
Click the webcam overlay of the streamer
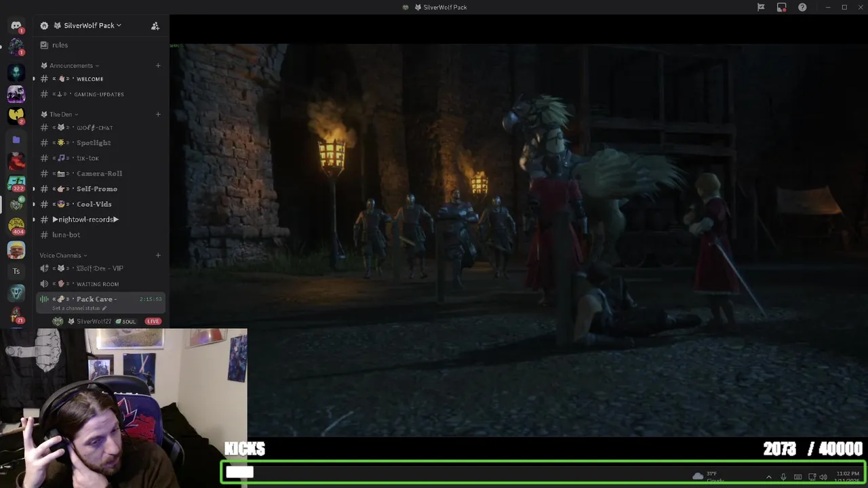coord(123,408)
